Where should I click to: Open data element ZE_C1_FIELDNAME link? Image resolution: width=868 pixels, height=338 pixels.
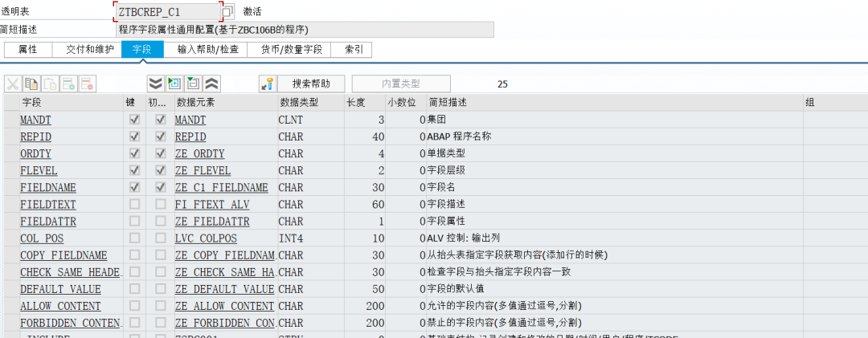point(222,188)
